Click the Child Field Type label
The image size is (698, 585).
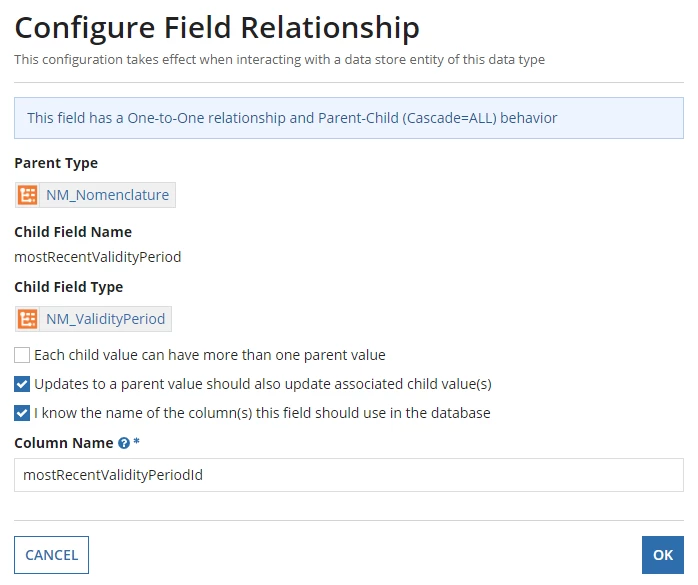click(x=69, y=287)
